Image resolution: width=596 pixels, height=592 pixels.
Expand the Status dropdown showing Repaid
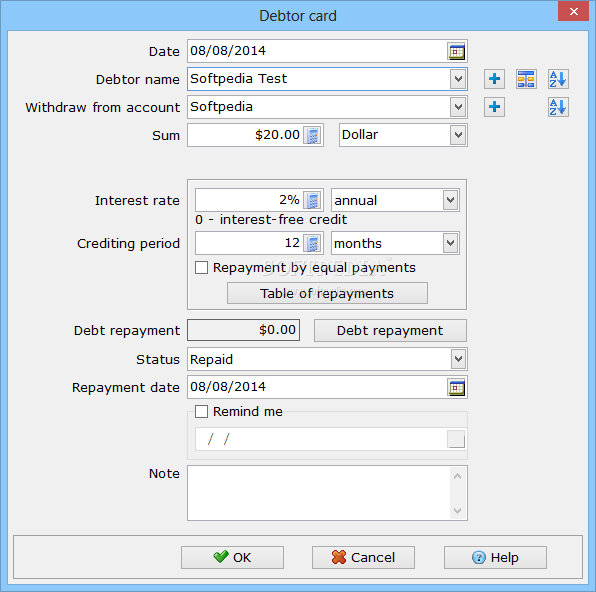click(x=458, y=359)
